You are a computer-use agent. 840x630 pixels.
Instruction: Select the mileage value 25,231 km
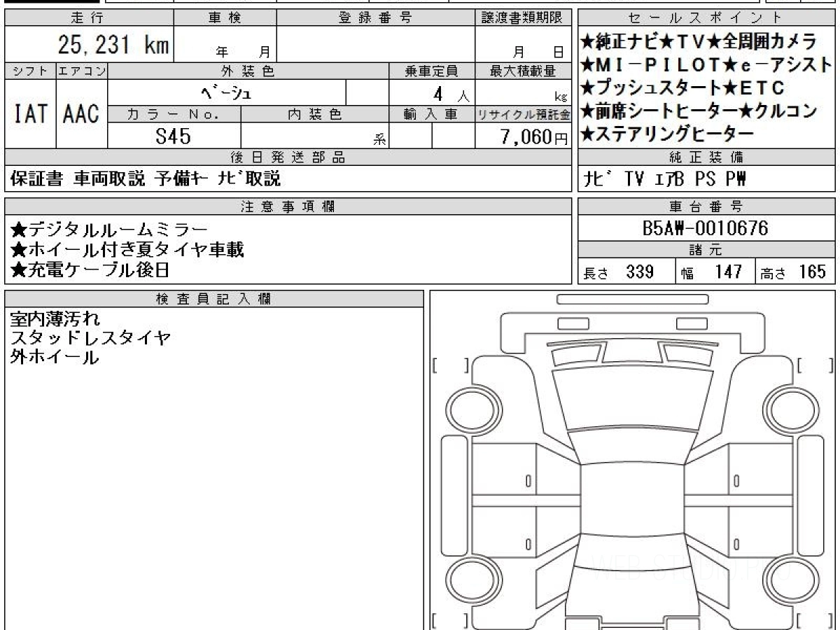point(113,45)
